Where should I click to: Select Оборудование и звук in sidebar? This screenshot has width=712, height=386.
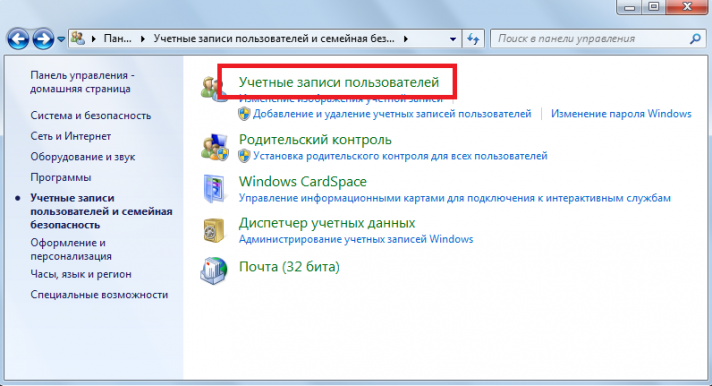pos(83,157)
